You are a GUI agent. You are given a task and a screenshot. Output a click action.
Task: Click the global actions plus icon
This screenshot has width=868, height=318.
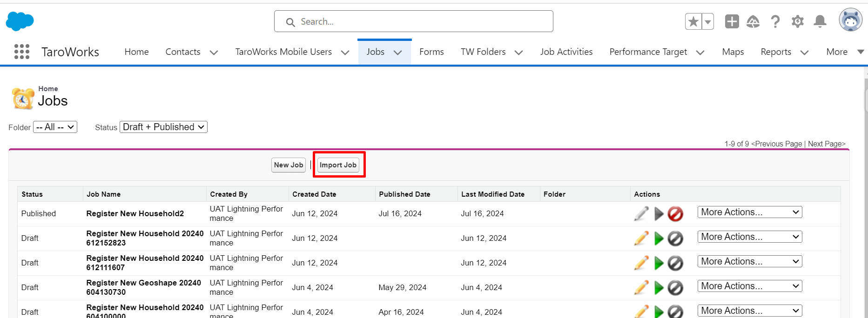[732, 21]
